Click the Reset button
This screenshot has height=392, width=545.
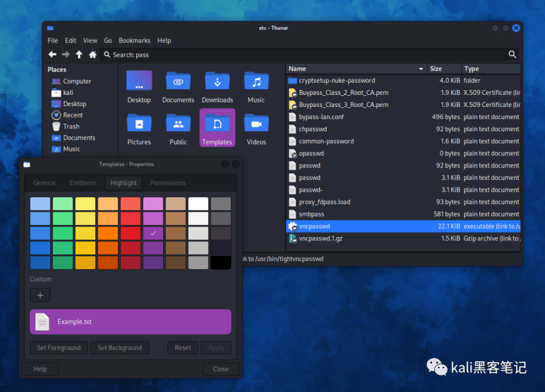(183, 348)
